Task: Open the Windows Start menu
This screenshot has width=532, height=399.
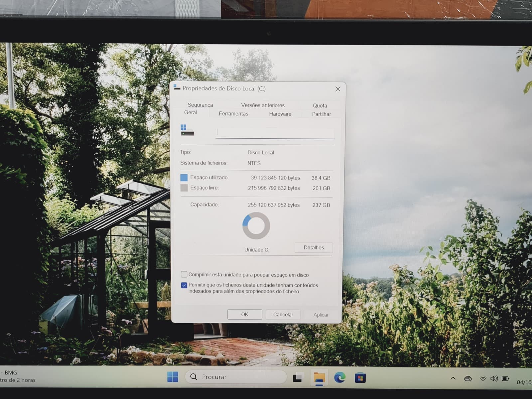Action: 173,377
